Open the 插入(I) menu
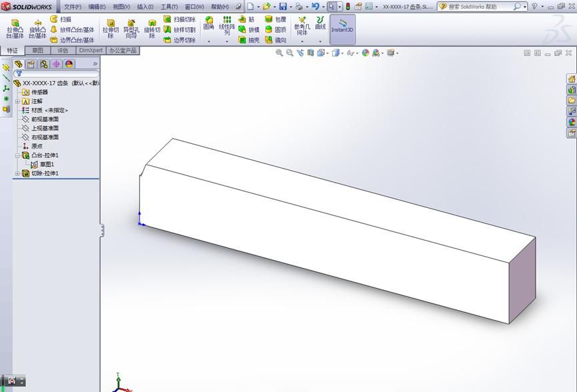The height and width of the screenshot is (392, 577). tap(145, 5)
